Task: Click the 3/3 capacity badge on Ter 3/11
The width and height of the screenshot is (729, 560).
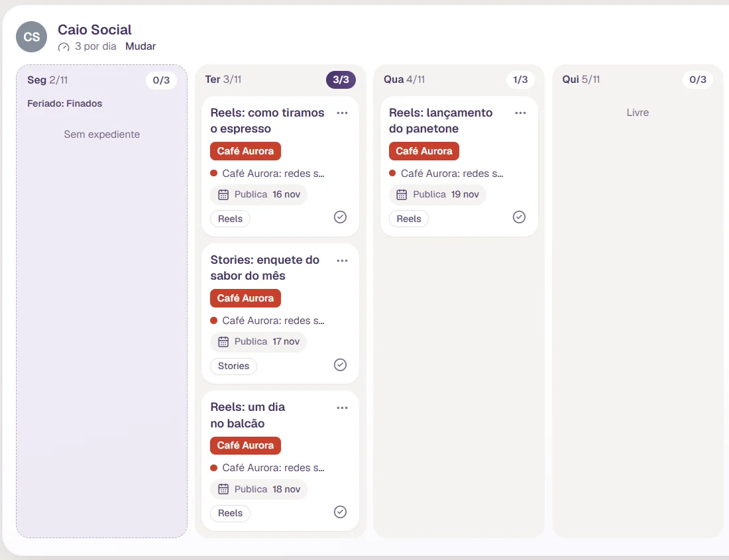Action: point(341,80)
